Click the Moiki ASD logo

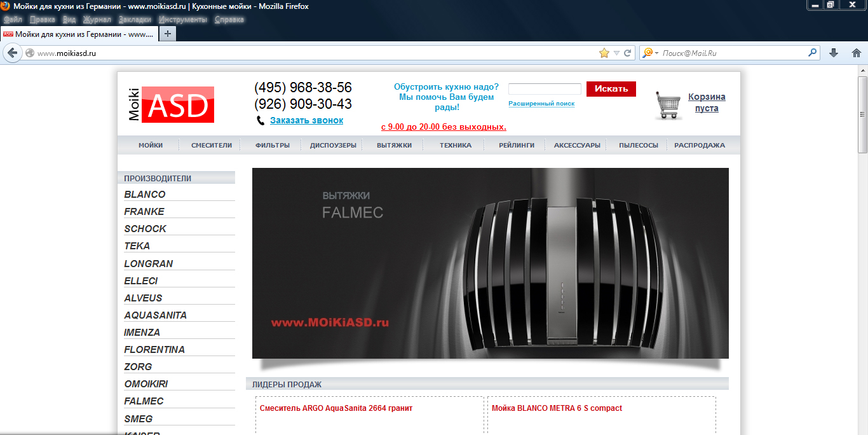tap(171, 104)
